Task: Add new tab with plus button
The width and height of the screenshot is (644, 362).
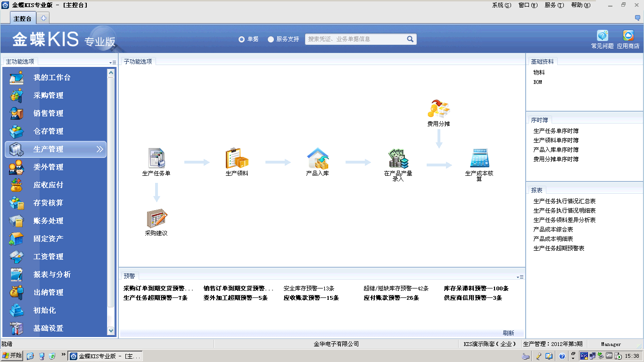Action: point(43,18)
